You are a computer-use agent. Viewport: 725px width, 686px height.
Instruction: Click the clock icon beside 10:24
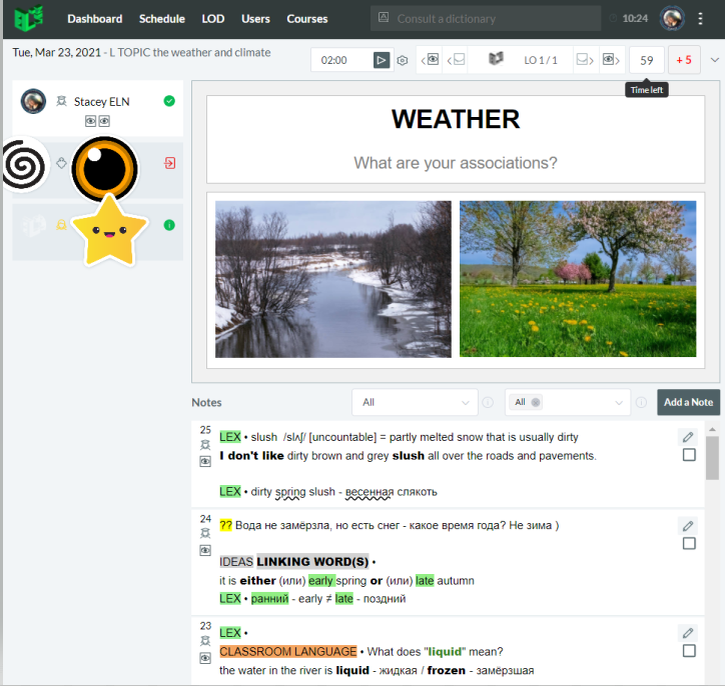tap(613, 18)
